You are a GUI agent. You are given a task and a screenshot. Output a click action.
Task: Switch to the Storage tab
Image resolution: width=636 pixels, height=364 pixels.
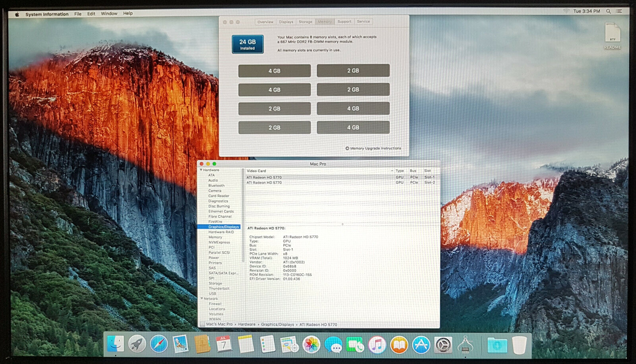pos(305,22)
